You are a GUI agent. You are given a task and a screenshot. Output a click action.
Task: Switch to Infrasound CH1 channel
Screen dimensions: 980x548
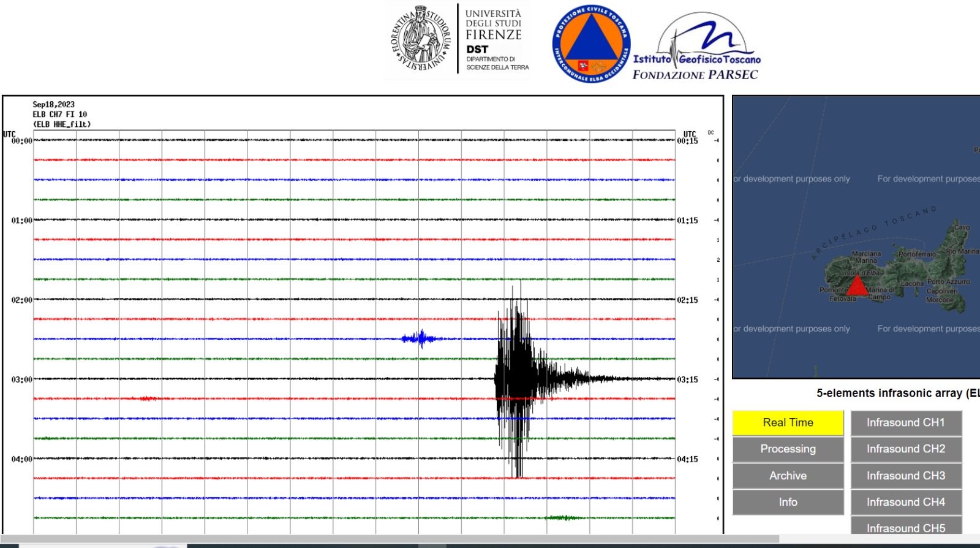point(905,422)
